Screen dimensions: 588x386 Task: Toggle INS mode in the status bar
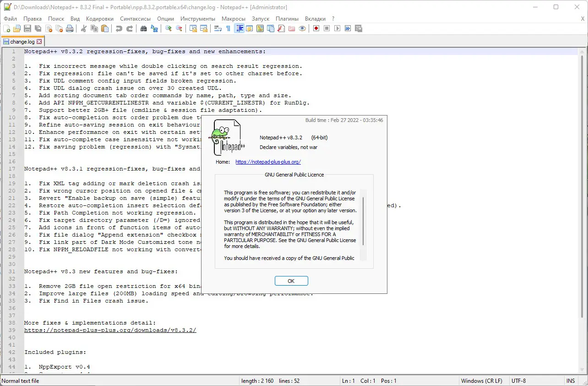tap(571, 381)
